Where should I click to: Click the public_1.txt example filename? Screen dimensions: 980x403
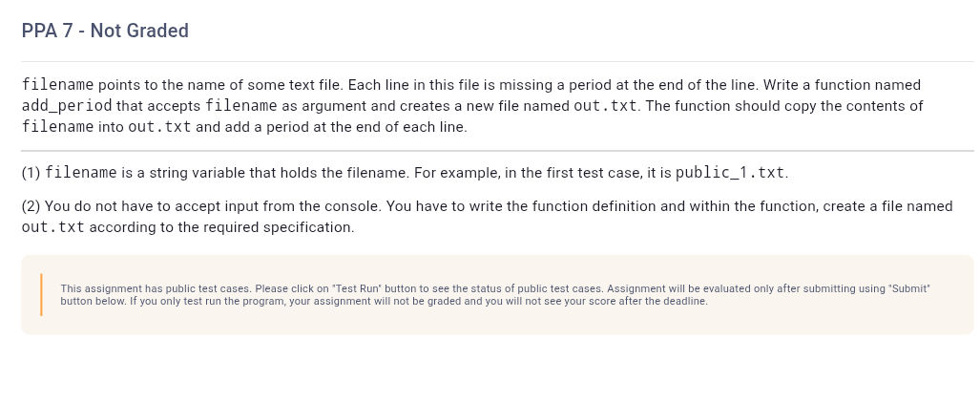729,173
